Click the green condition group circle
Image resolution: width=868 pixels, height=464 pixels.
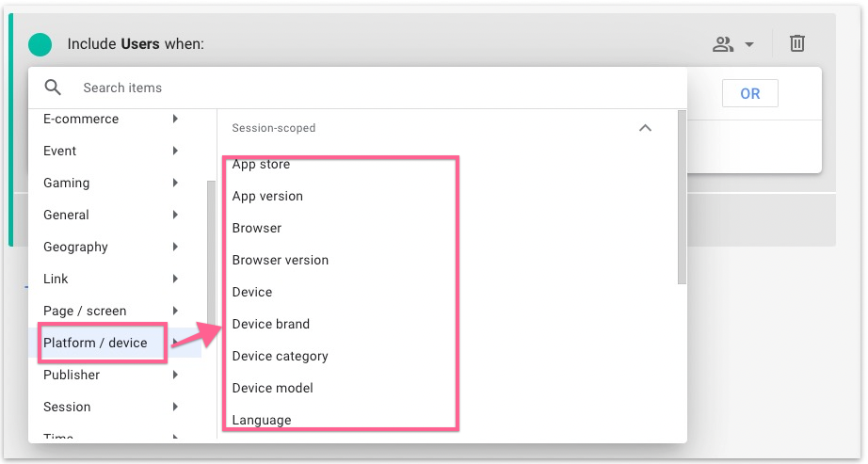[x=40, y=44]
